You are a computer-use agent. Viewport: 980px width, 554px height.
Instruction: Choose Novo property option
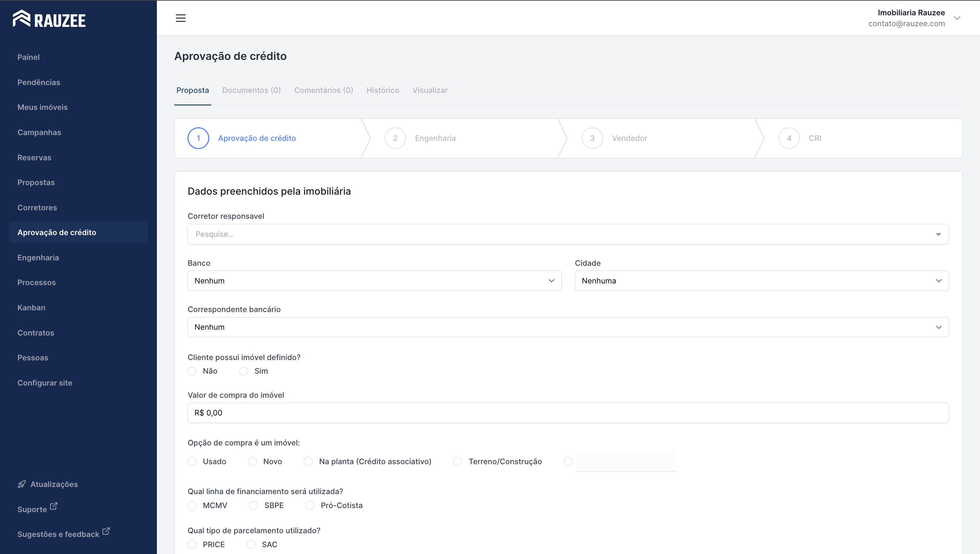252,461
